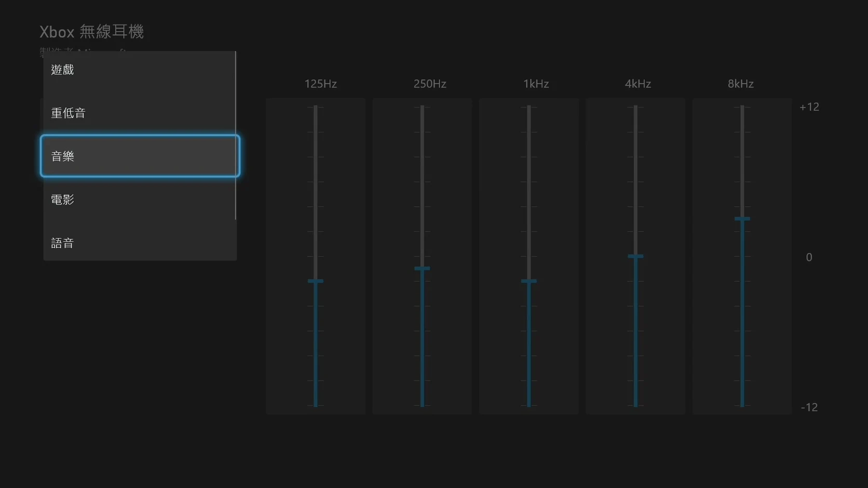
Task: Select the 電影 preset option
Action: [140, 199]
